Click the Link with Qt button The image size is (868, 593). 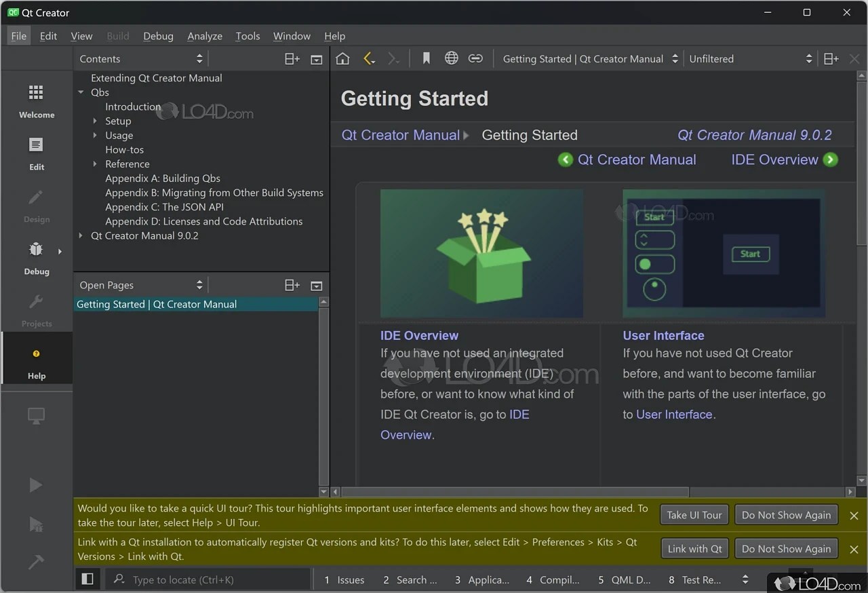[x=694, y=549]
